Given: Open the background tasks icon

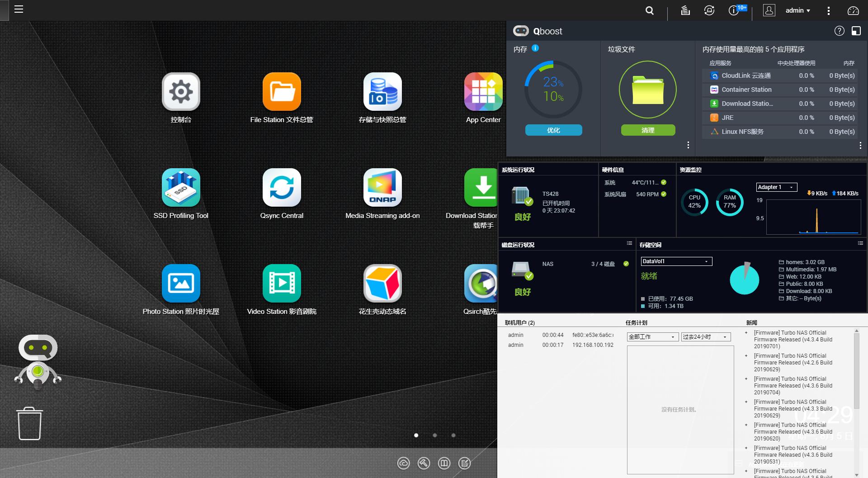Looking at the screenshot, I should [685, 10].
